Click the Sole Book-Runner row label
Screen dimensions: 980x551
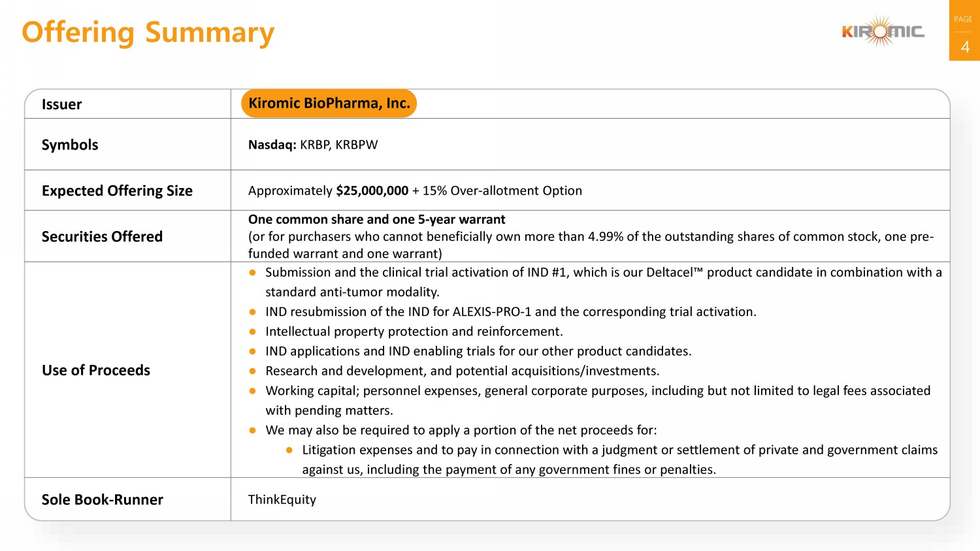[102, 499]
